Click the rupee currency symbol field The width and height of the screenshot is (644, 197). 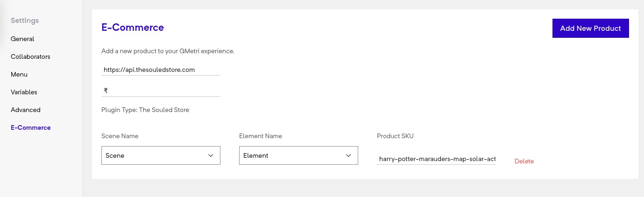click(x=161, y=91)
